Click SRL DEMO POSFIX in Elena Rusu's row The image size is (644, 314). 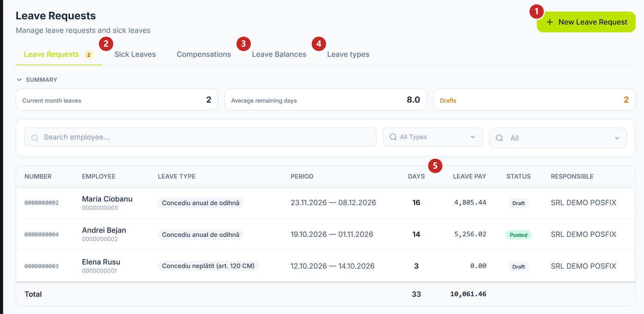583,266
